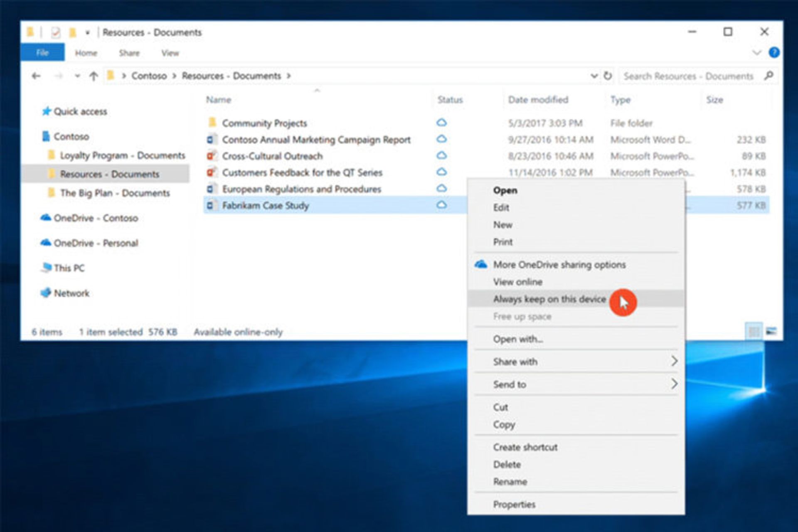Select the OneDrive icon next to More OneDrive sharing options
This screenshot has height=532, width=798.
481,264
